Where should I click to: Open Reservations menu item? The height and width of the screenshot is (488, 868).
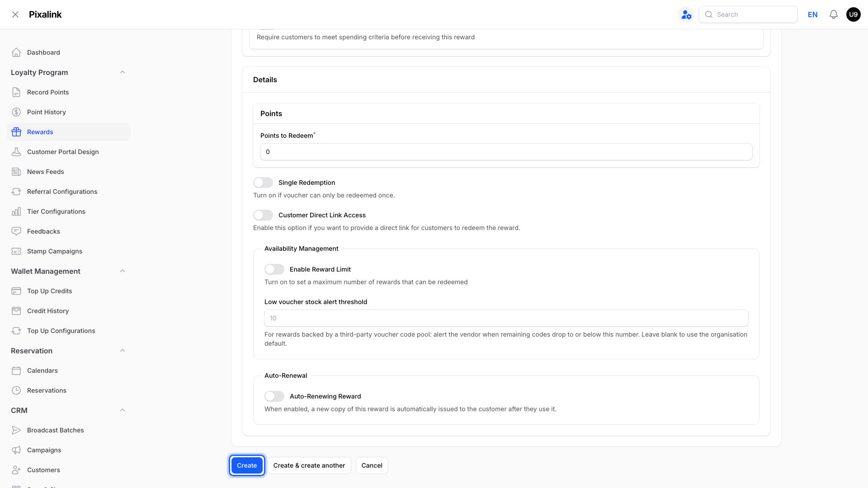click(x=69, y=390)
